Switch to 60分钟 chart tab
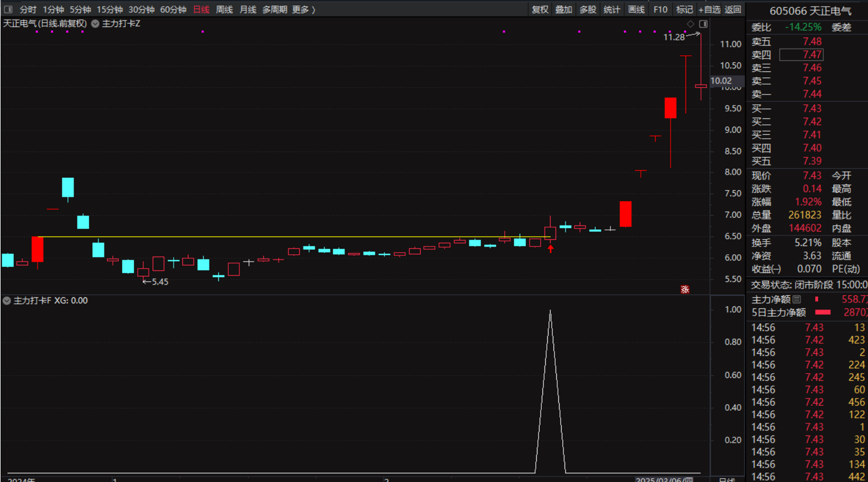868x482 pixels. [173, 9]
